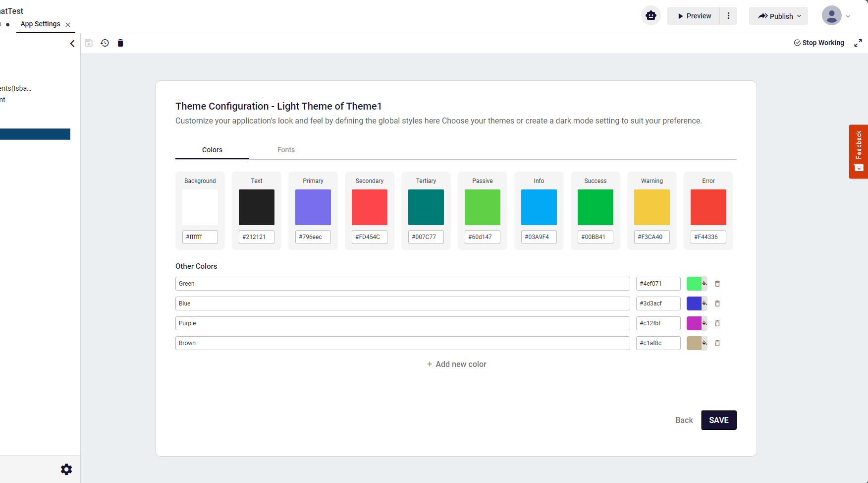Pick the Primary purple color swatch

[x=313, y=207]
